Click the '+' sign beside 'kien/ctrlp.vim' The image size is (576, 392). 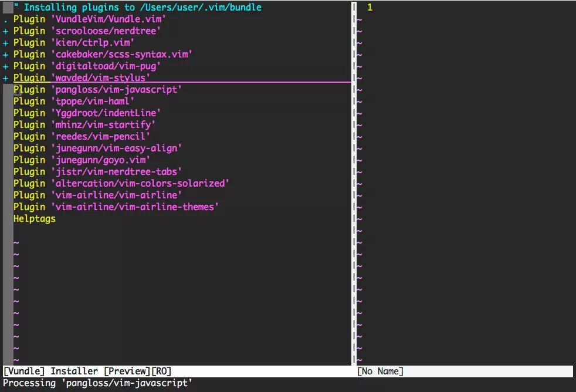[x=5, y=43]
